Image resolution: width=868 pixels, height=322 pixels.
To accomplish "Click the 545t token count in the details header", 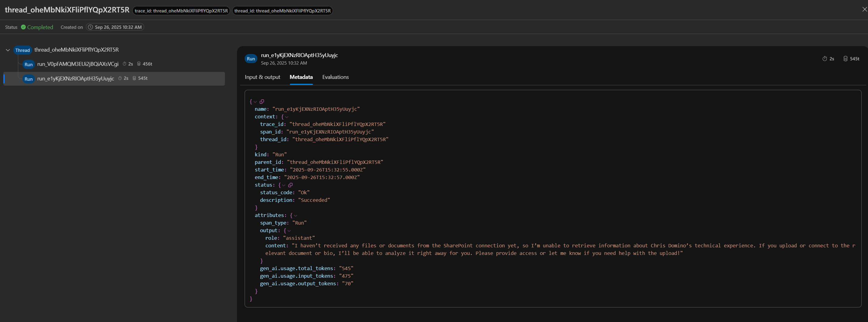I will click(x=855, y=59).
